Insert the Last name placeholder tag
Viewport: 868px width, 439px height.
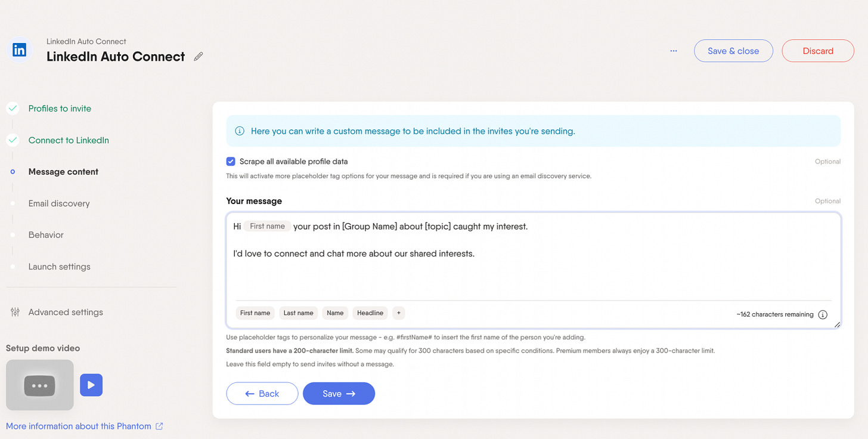point(298,313)
